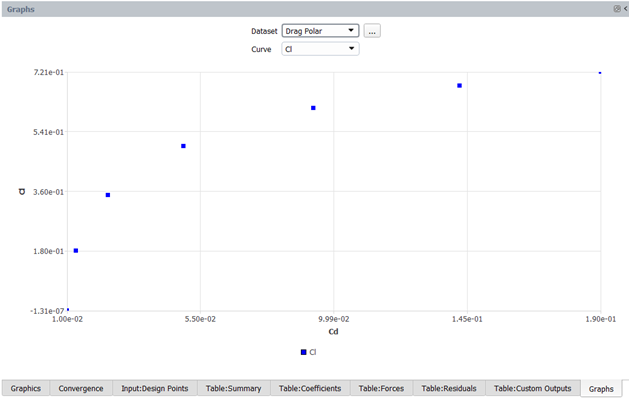Click the Graphs panel float icon
This screenshot has width=629, height=399.
[617, 8]
